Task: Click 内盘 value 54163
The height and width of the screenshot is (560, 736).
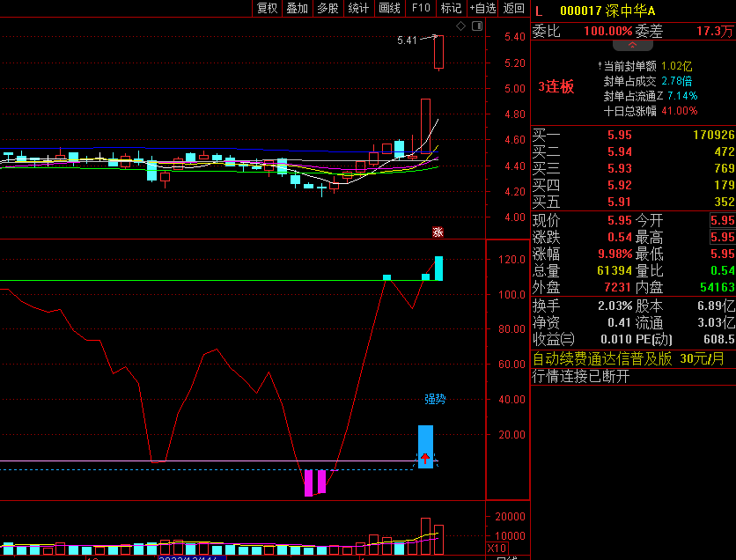Action: coord(718,287)
